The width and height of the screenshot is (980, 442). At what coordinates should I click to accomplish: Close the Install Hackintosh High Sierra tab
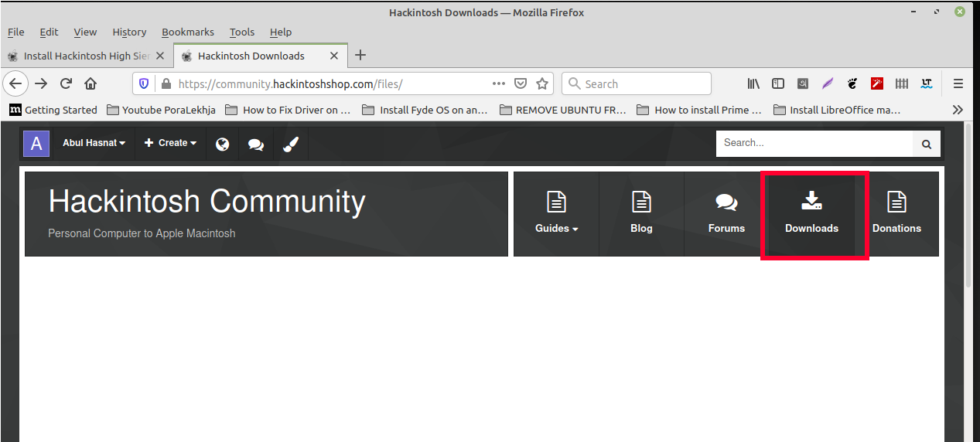click(161, 56)
